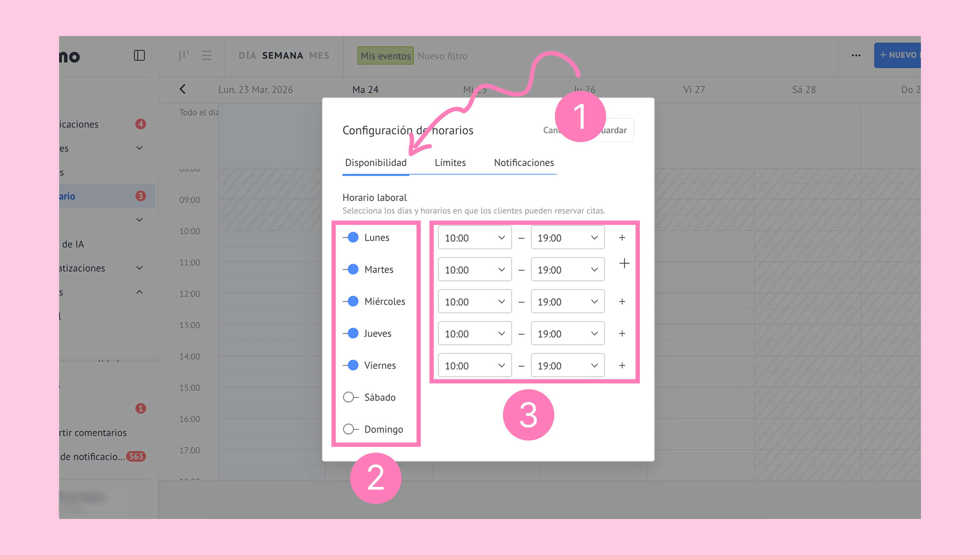Switch calendar to MES view

pos(319,55)
